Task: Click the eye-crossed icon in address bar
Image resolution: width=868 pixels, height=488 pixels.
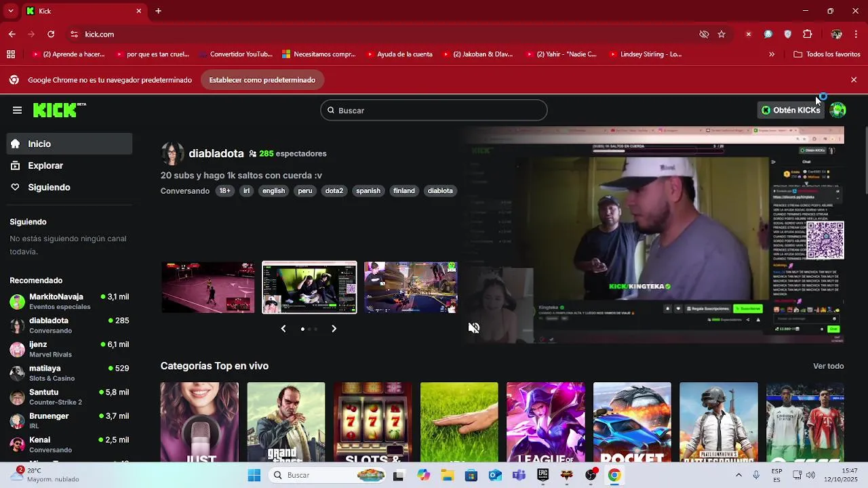Action: click(x=704, y=34)
